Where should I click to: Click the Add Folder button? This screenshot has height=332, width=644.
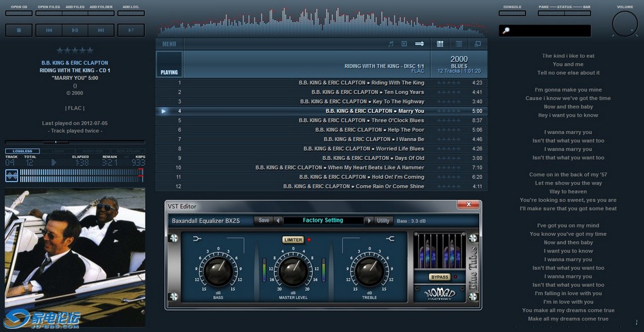pos(101,13)
